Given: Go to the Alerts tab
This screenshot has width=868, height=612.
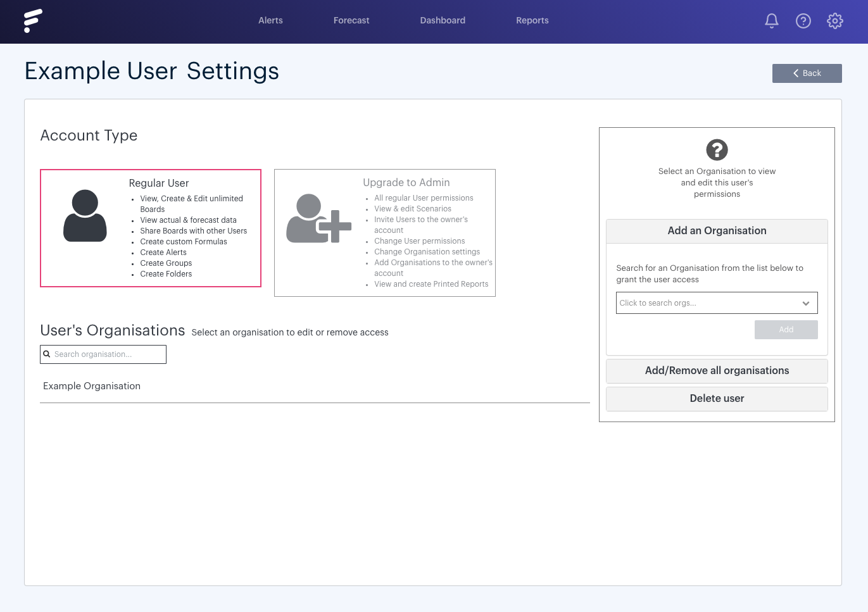Looking at the screenshot, I should pyautogui.click(x=270, y=21).
